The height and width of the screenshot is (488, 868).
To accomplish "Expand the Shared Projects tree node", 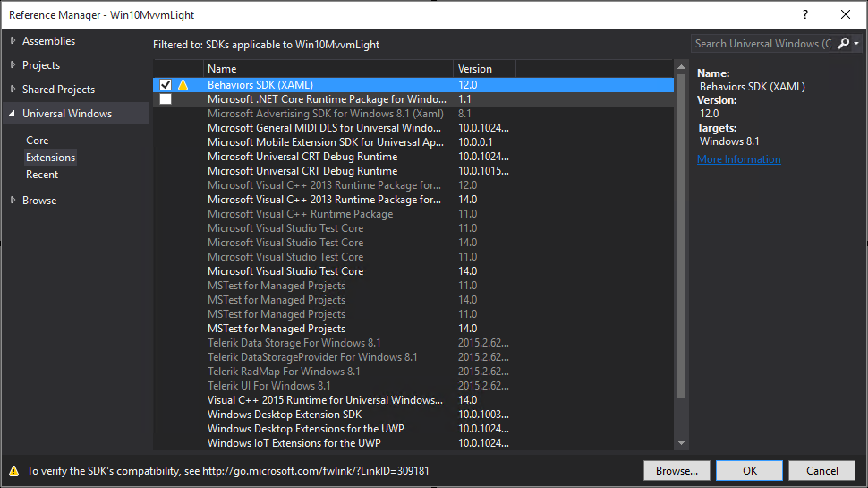I will tap(13, 89).
